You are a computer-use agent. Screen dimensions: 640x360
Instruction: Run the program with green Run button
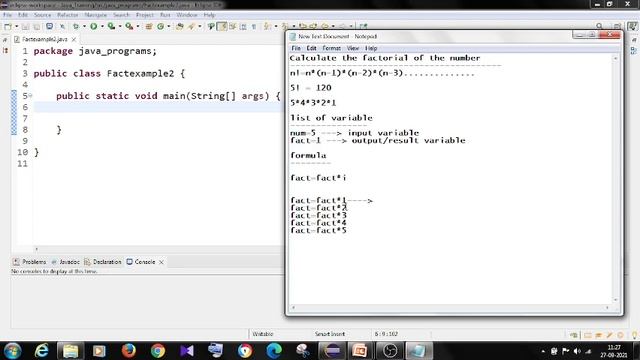pyautogui.click(x=93, y=27)
